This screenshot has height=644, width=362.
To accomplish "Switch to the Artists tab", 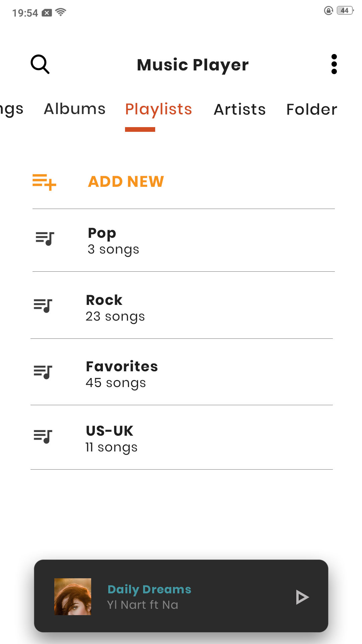I will pyautogui.click(x=240, y=109).
